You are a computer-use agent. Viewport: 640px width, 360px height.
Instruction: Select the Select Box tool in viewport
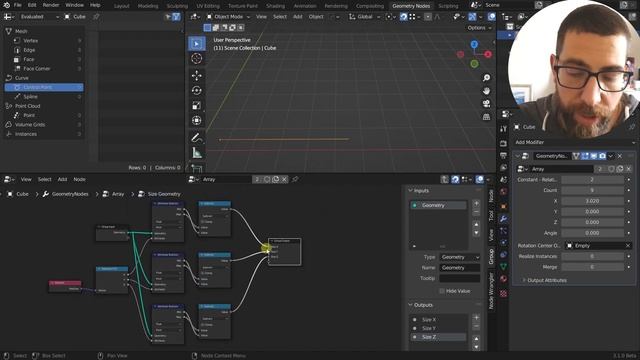(197, 44)
